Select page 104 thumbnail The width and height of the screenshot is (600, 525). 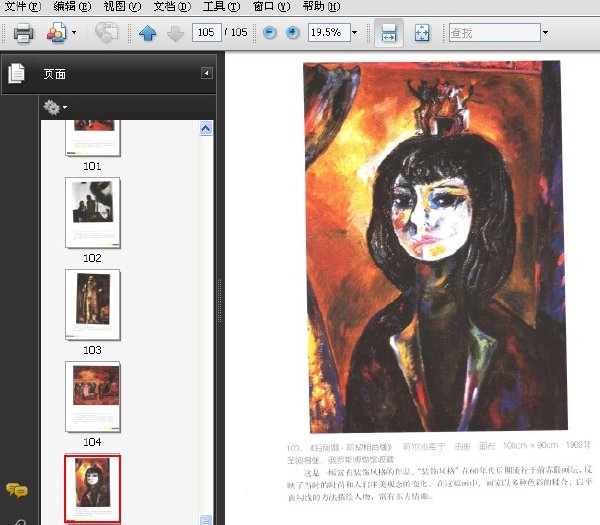pos(93,397)
